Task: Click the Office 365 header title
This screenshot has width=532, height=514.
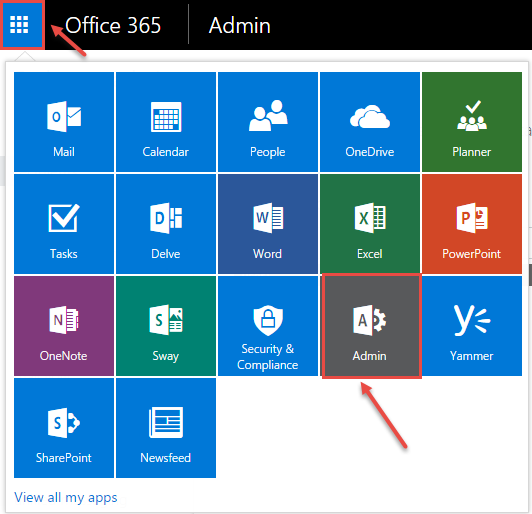Action: 113,25
